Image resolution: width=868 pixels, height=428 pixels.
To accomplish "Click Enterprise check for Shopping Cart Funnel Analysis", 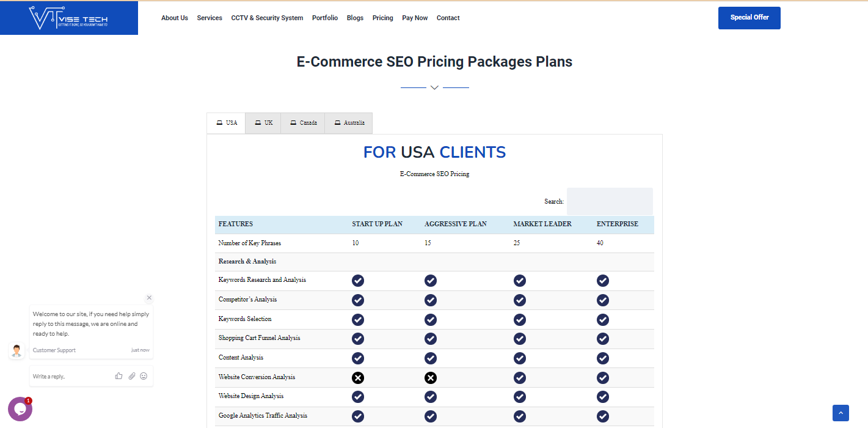I will 603,339.
